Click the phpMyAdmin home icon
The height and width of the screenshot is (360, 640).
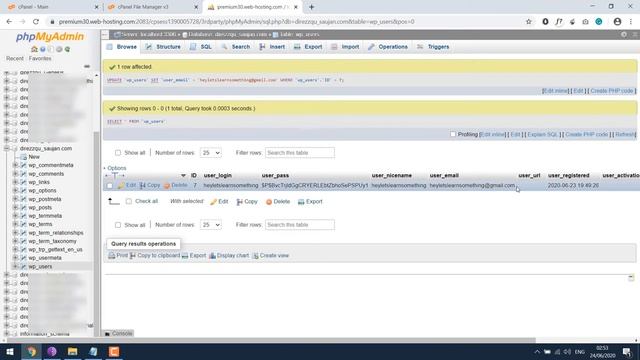click(34, 49)
